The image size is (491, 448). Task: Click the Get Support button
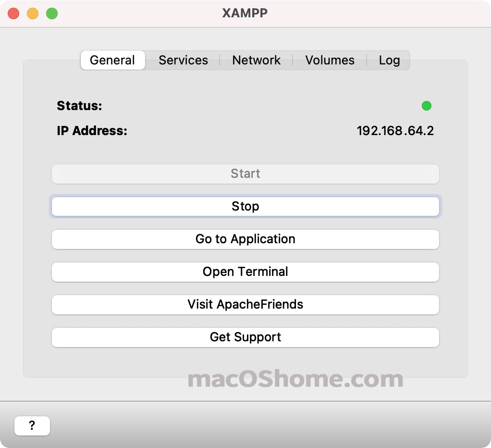(x=245, y=337)
